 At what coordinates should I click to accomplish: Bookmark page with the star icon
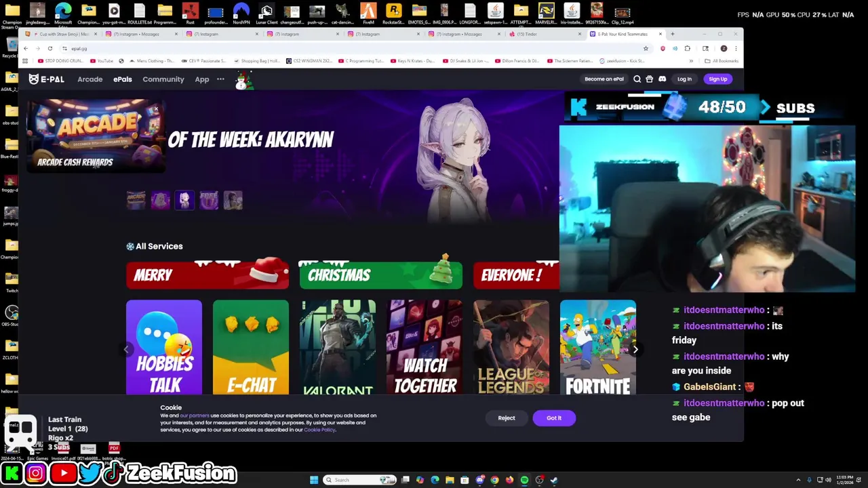click(646, 49)
